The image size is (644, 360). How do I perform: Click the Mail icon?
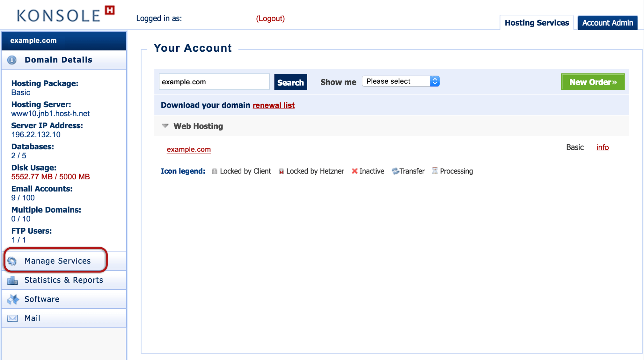(x=12, y=318)
